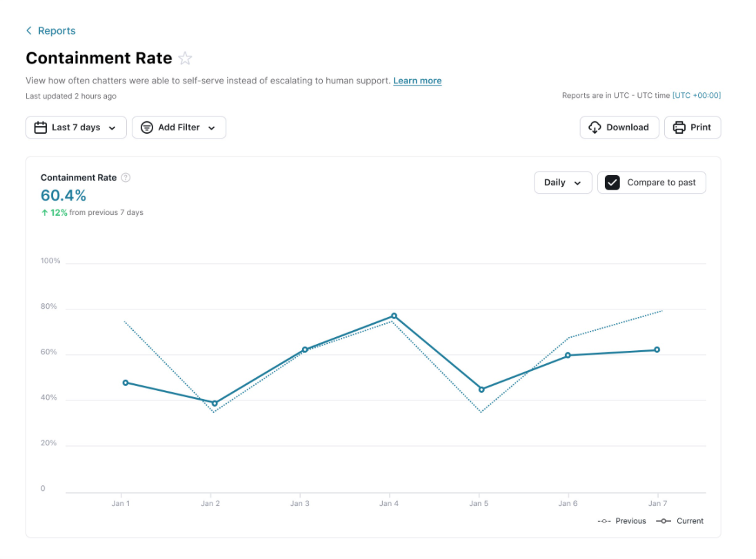Open the Learn more link
This screenshot has height=559, width=756.
417,81
